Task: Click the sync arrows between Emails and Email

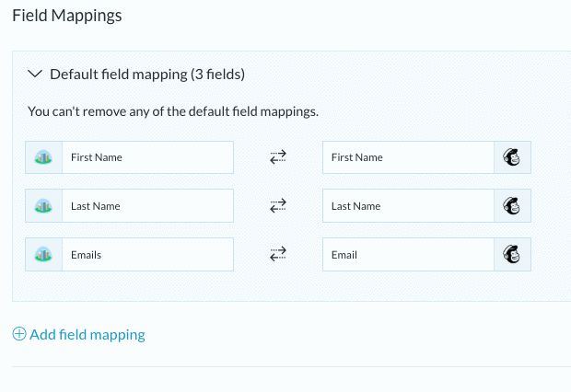Action: click(278, 254)
